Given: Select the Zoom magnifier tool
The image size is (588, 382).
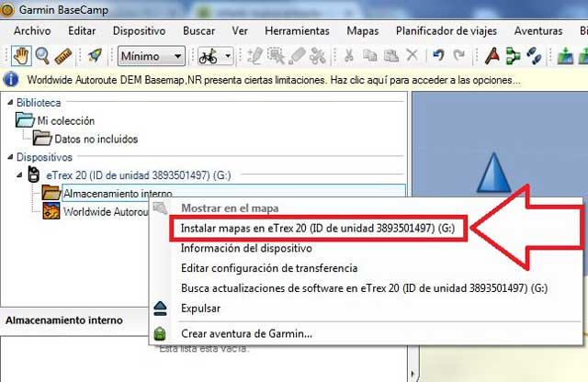Looking at the screenshot, I should coord(42,56).
